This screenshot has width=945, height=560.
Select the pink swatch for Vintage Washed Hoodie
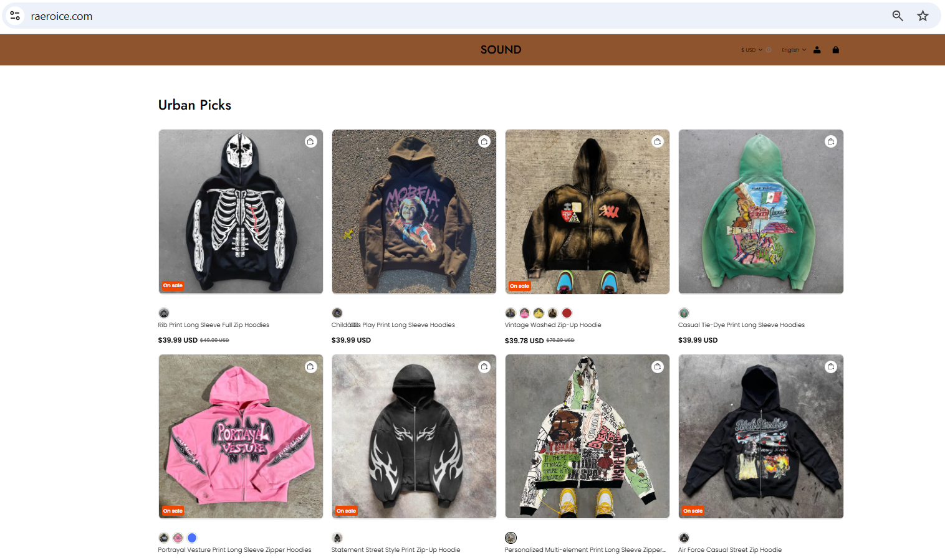(x=524, y=313)
